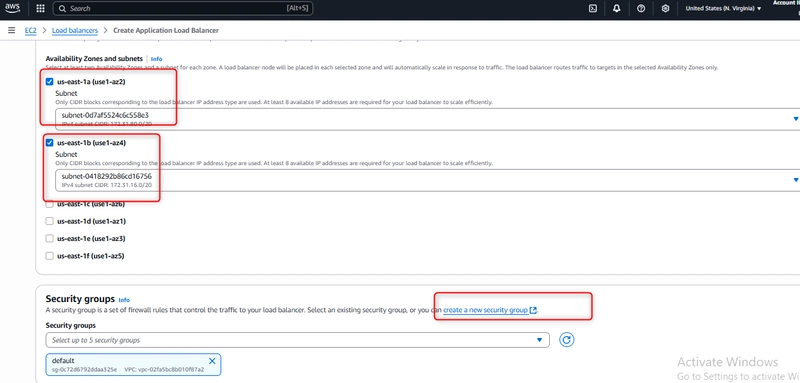Check the us-east-1e availability zone

pyautogui.click(x=49, y=238)
